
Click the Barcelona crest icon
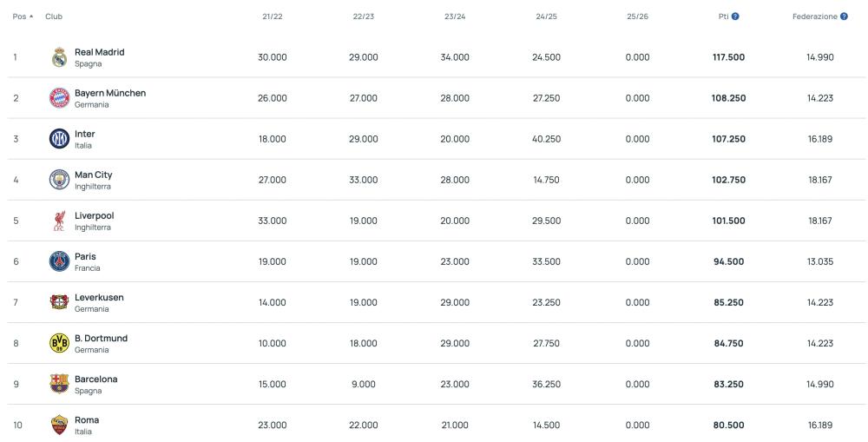click(59, 384)
